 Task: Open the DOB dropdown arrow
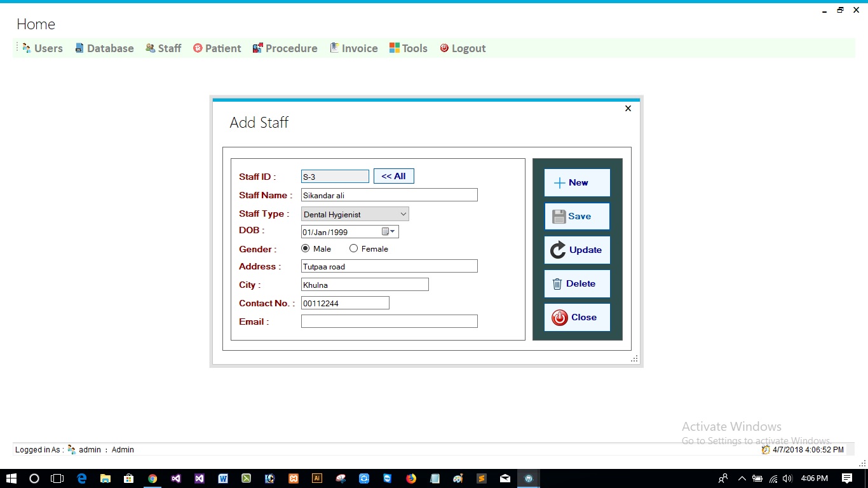pos(393,231)
